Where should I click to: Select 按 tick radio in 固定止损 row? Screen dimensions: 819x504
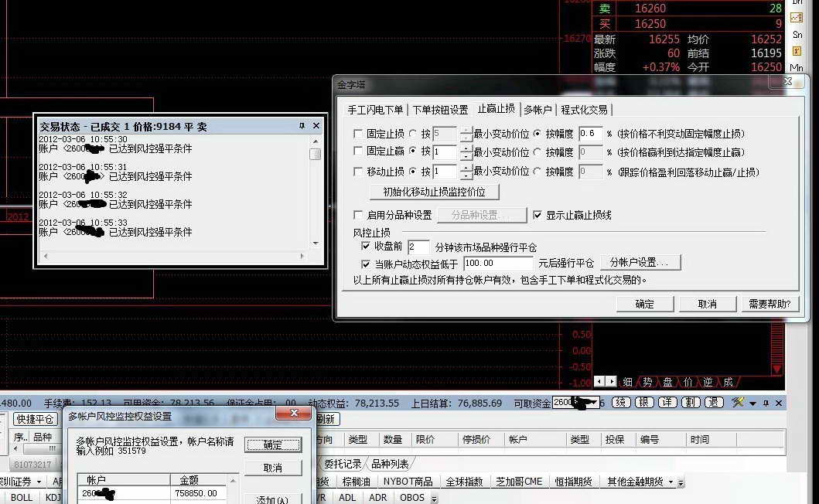(413, 134)
